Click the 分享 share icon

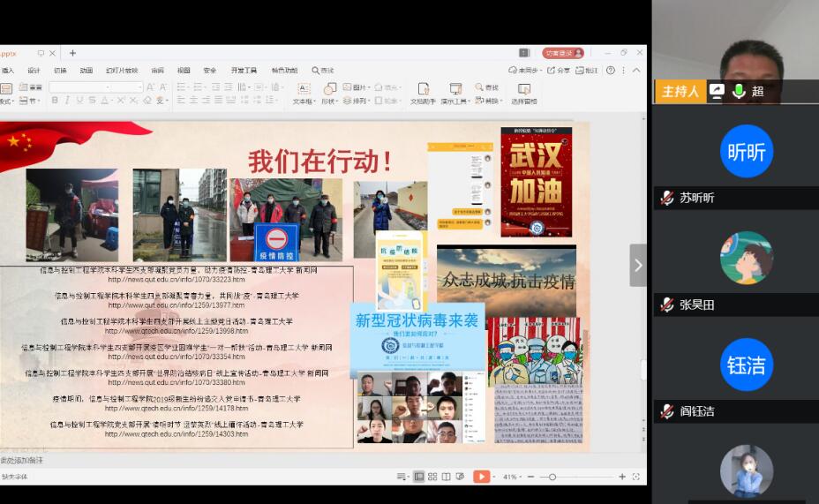558,71
